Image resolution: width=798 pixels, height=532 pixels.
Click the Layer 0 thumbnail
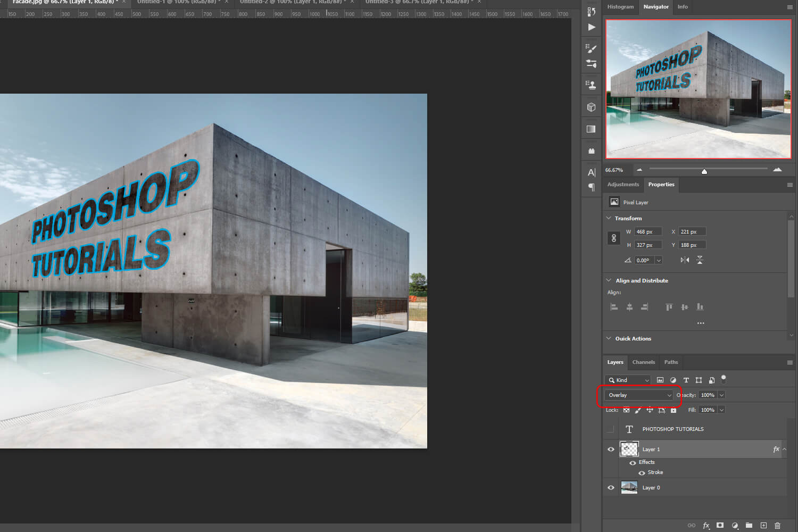[x=629, y=487]
